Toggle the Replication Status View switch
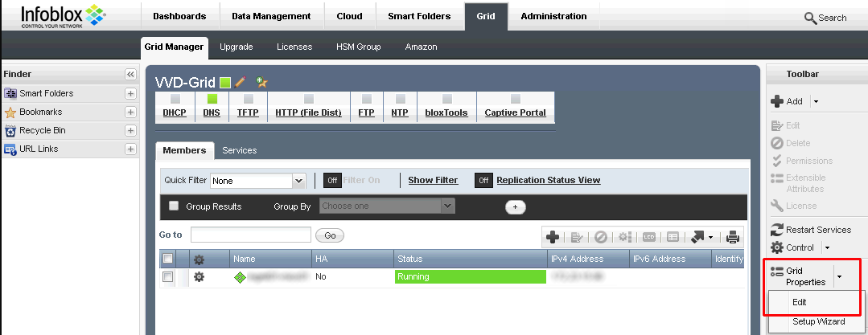The width and height of the screenshot is (868, 335). pos(483,180)
